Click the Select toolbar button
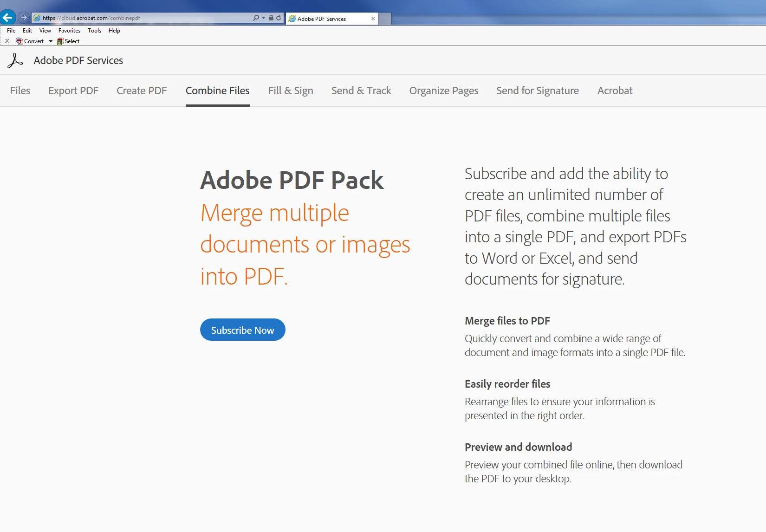 (68, 41)
